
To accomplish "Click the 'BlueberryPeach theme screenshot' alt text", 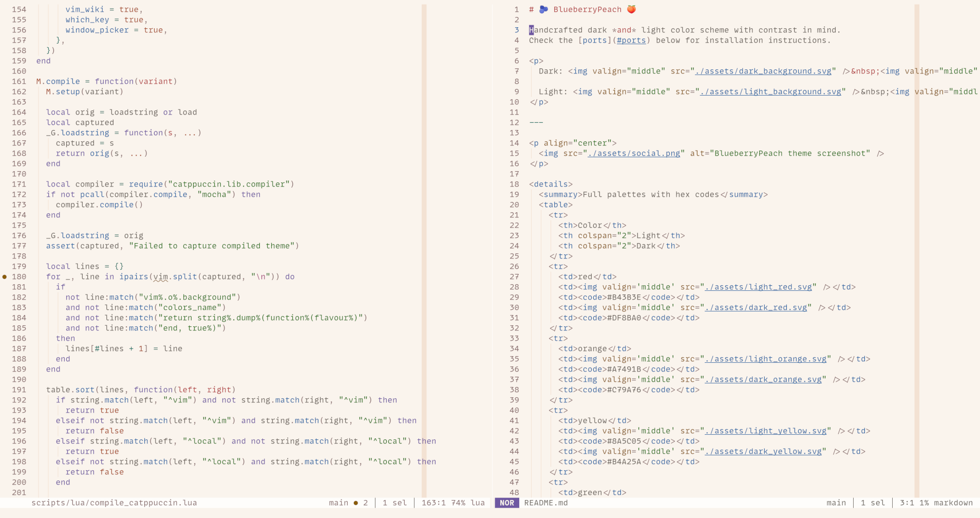I will point(790,153).
